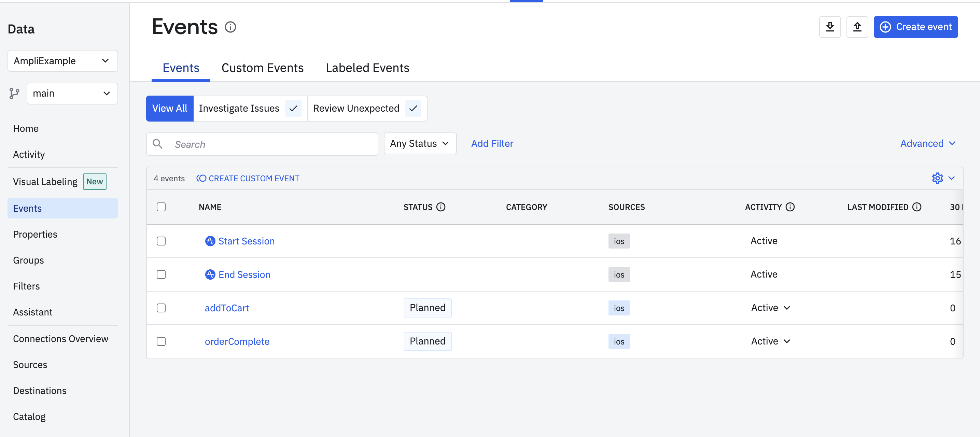Viewport: 980px width, 437px height.
Task: Click the Create event button
Action: 915,27
